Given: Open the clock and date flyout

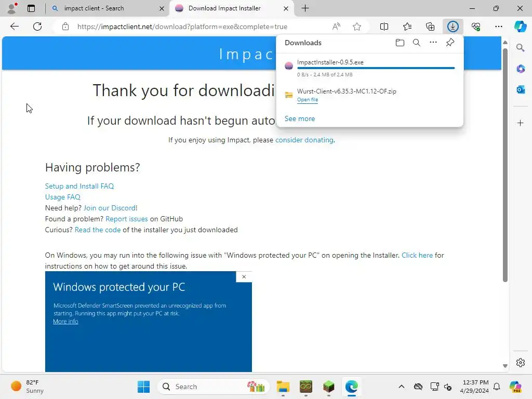Looking at the screenshot, I should pos(474,387).
